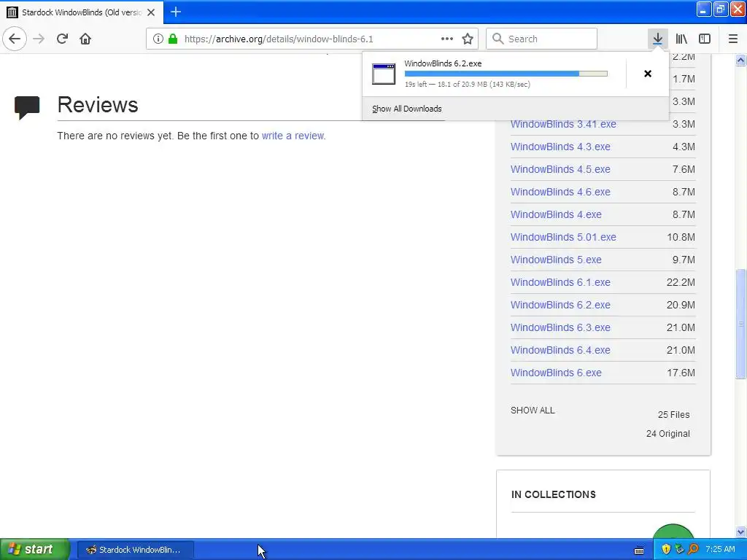Image resolution: width=747 pixels, height=560 pixels.
Task: Click the page scrollbar up arrow
Action: [740, 60]
